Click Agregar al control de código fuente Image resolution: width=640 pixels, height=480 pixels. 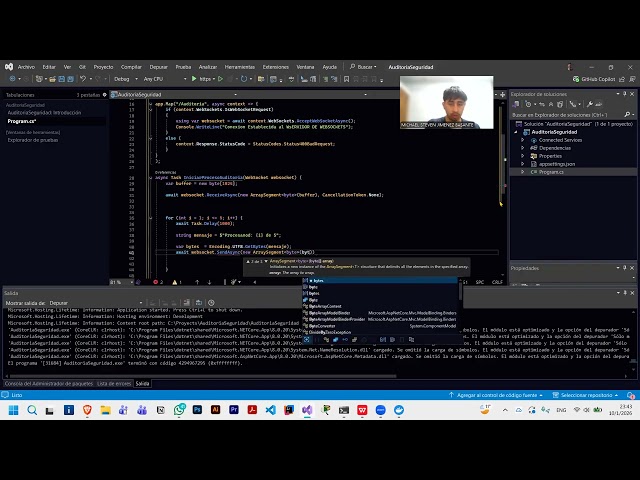(496, 395)
